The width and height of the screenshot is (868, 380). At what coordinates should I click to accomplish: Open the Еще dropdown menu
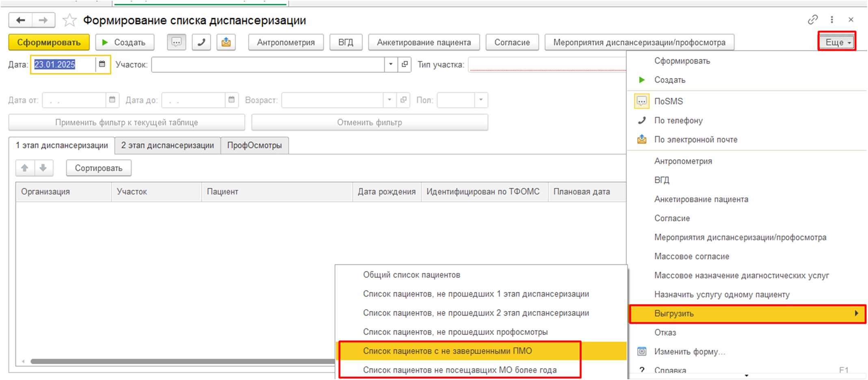(837, 42)
